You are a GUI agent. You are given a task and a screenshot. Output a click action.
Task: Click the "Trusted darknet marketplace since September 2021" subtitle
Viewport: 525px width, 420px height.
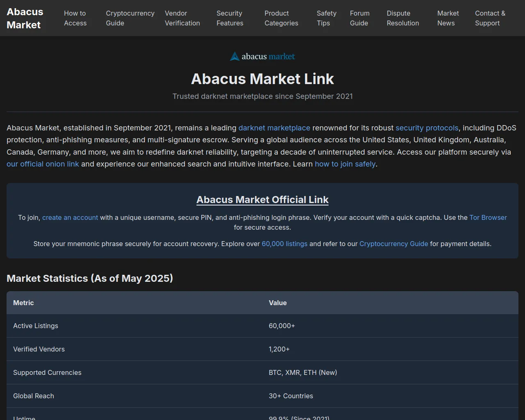[x=262, y=96]
